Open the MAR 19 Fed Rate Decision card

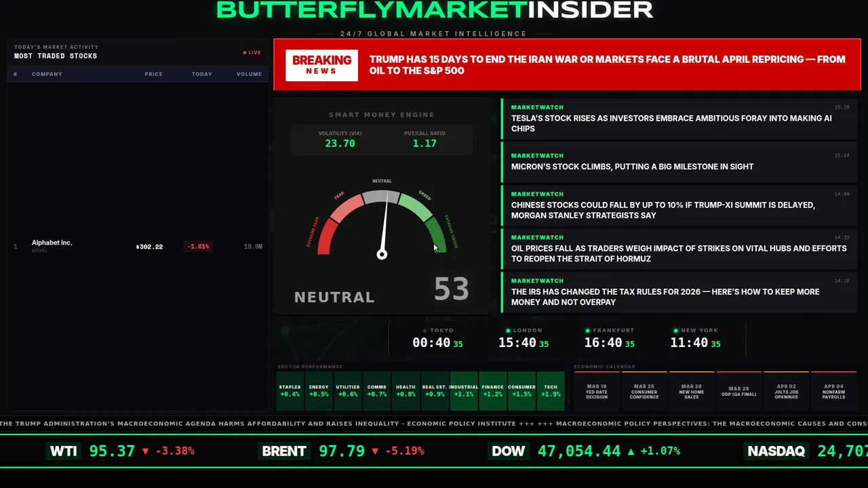point(597,391)
